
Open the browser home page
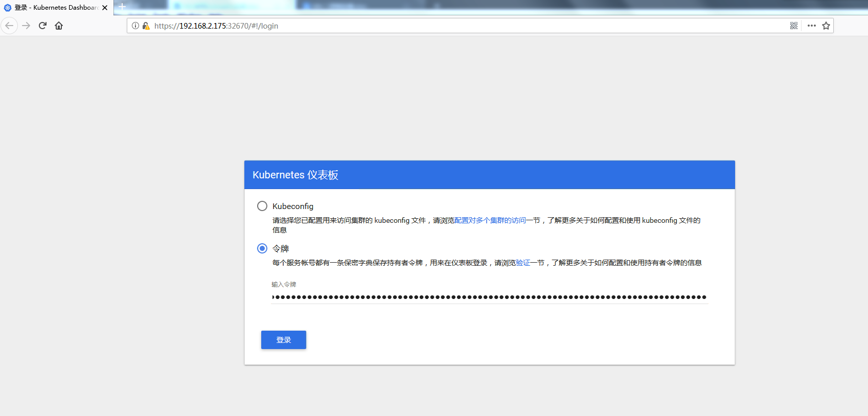[x=59, y=26]
